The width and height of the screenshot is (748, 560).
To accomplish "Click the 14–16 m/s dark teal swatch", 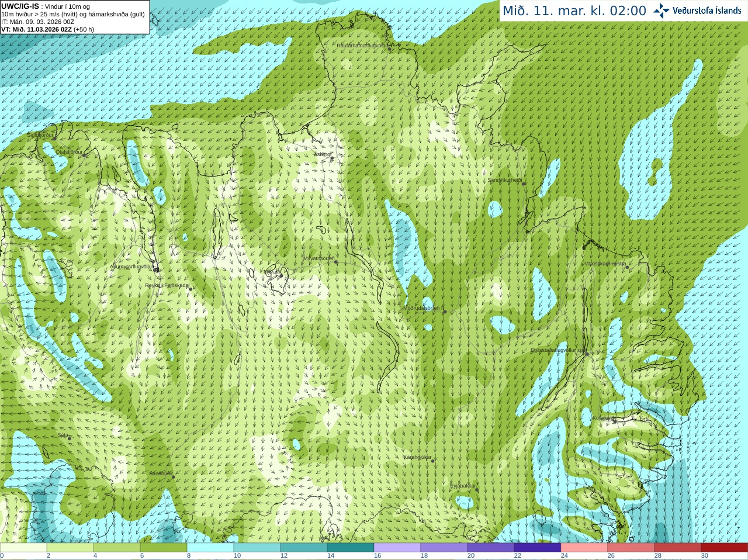I will (351, 548).
